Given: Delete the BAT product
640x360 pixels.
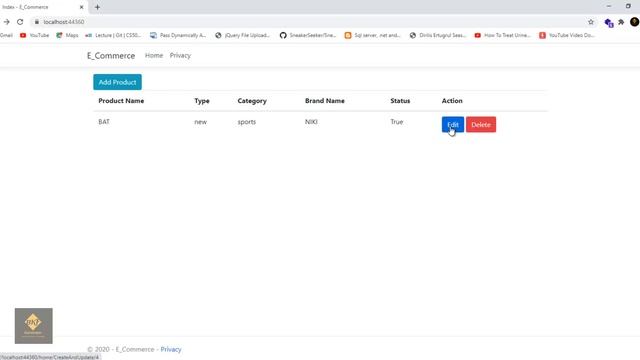Looking at the screenshot, I should coord(481,124).
